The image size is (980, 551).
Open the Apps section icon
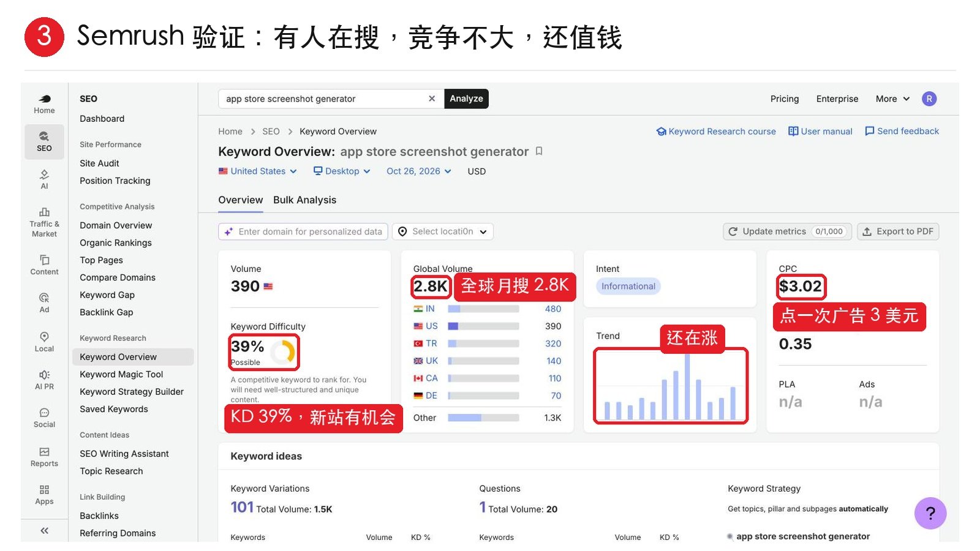click(44, 495)
